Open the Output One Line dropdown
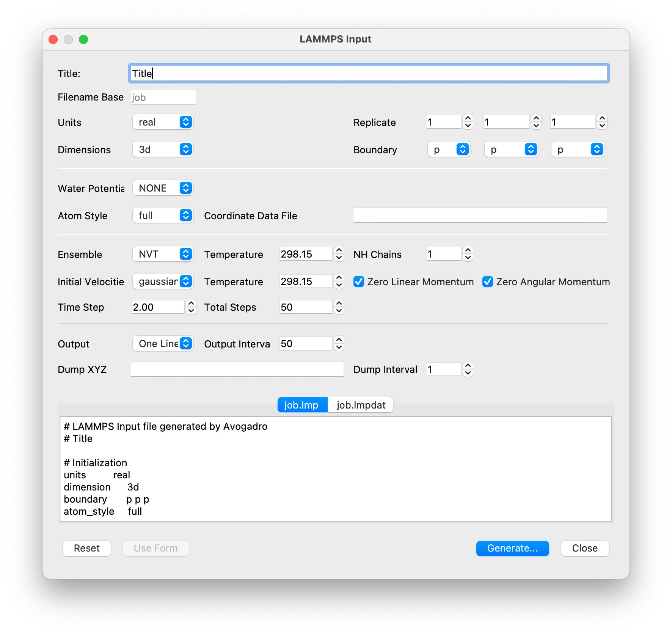 163,344
